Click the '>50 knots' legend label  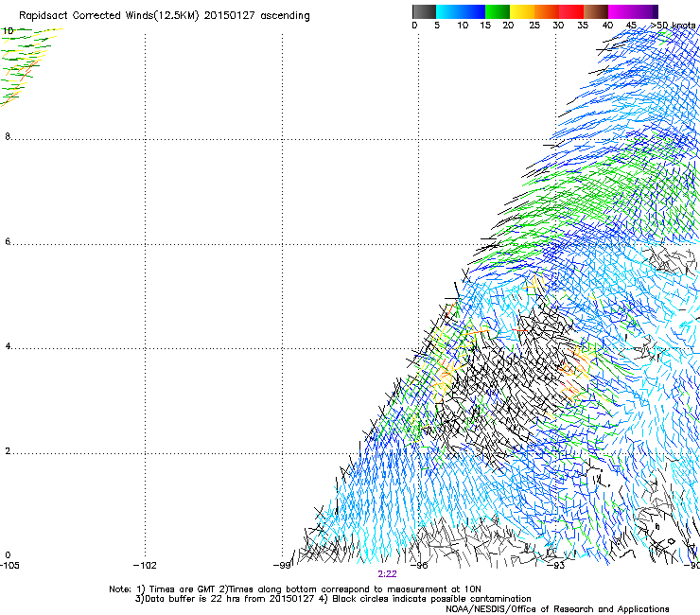673,26
